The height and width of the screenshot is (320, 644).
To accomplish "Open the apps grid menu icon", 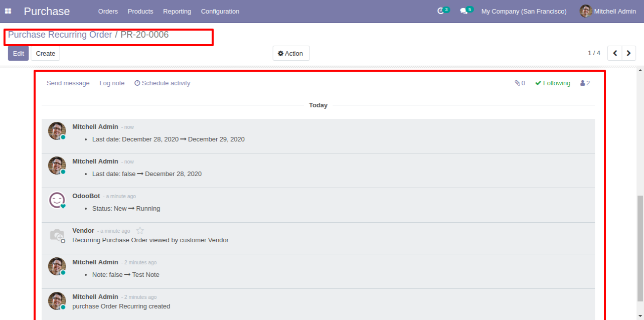I will click(x=8, y=11).
